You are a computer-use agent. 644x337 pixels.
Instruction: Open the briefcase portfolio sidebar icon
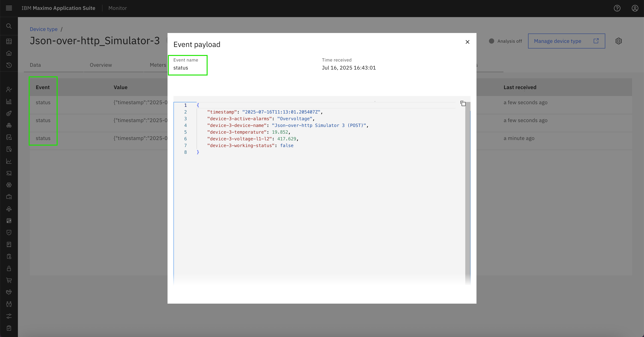pos(9,197)
